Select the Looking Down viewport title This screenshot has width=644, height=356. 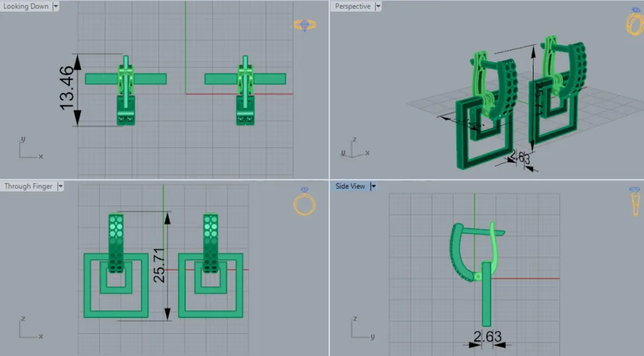pyautogui.click(x=26, y=6)
